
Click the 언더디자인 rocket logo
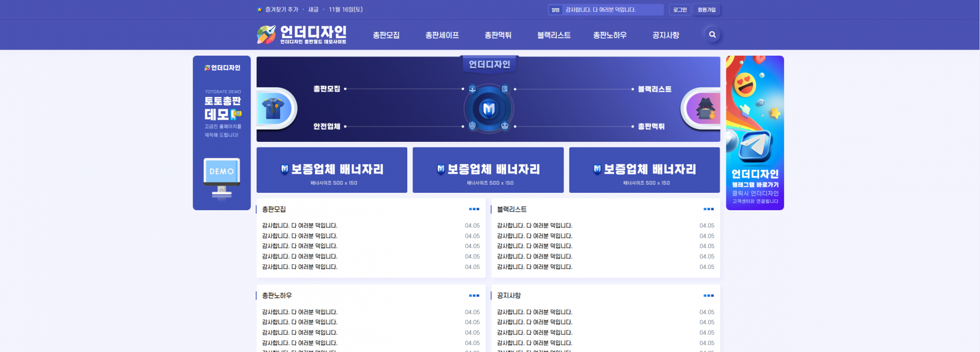click(302, 35)
